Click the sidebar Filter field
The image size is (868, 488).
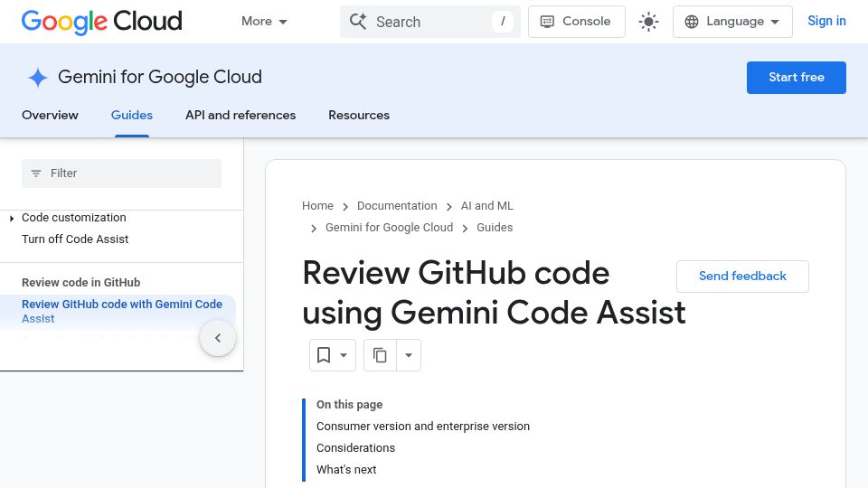point(121,174)
